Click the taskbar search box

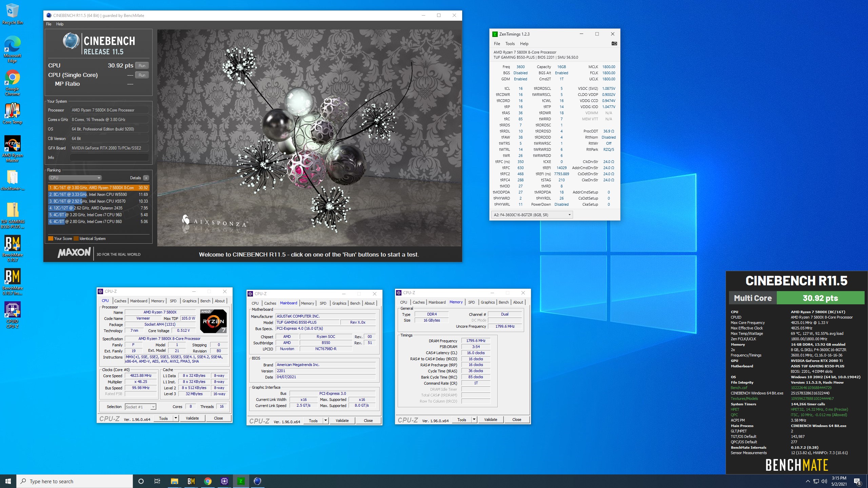[x=75, y=481]
